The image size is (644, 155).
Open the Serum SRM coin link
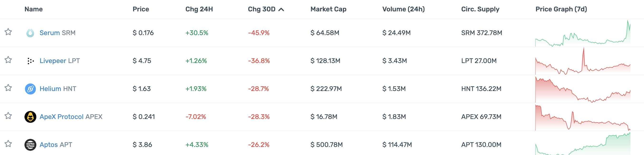pos(57,33)
